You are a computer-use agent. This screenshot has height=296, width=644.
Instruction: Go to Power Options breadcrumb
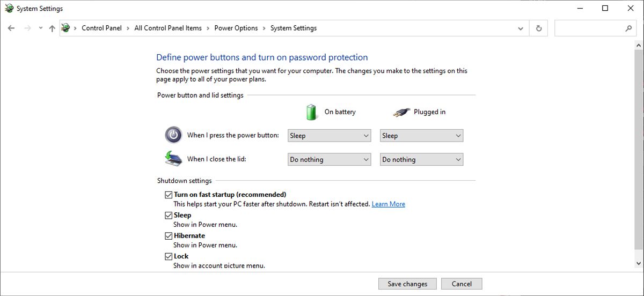click(236, 28)
